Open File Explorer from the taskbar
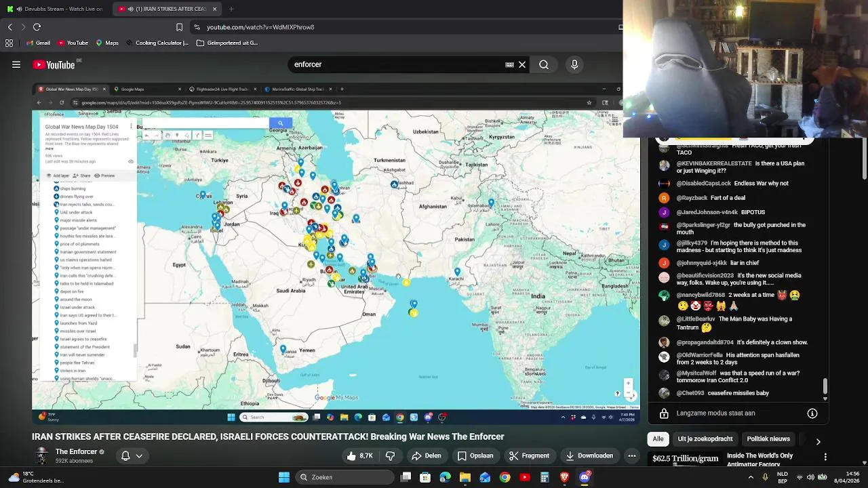Image resolution: width=868 pixels, height=488 pixels. [465, 477]
